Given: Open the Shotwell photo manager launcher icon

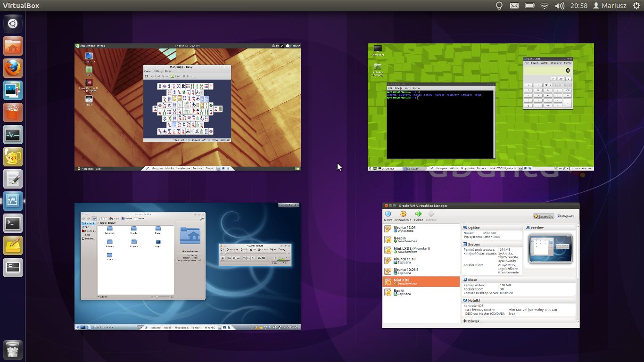Looking at the screenshot, I should pos(13,90).
